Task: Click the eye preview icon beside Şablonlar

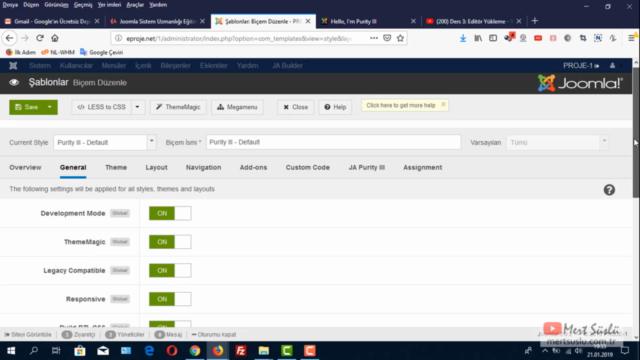Action: [14, 82]
